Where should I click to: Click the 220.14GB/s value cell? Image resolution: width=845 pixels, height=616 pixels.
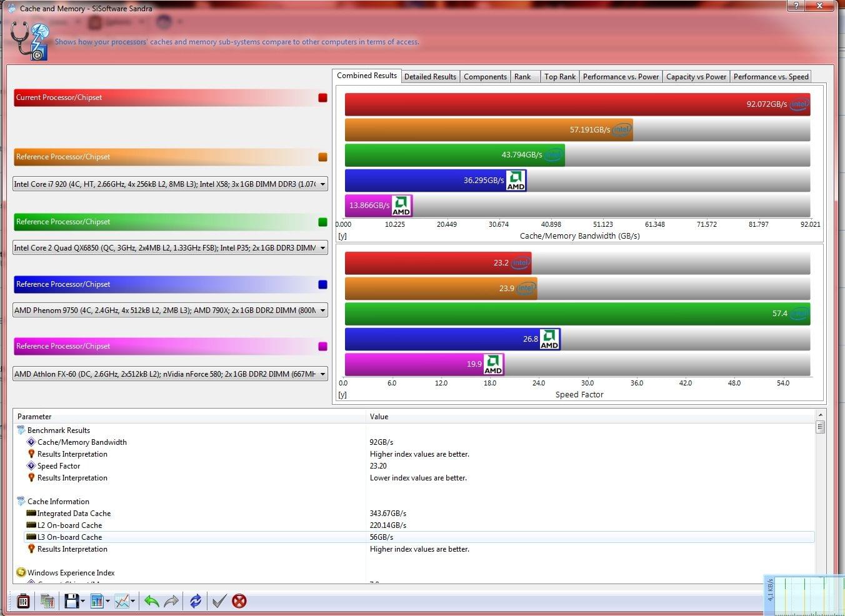tap(388, 525)
